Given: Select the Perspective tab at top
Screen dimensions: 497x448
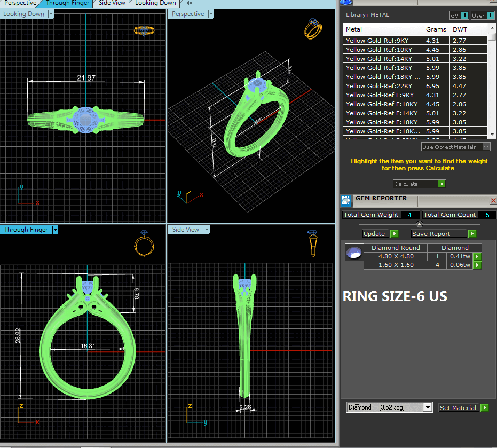Looking at the screenshot, I should coord(20,3).
